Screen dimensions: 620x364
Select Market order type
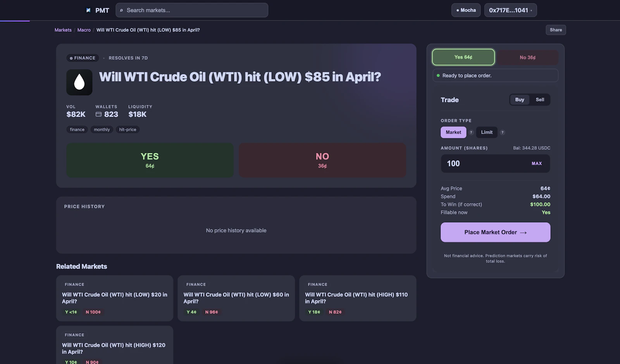[453, 132]
